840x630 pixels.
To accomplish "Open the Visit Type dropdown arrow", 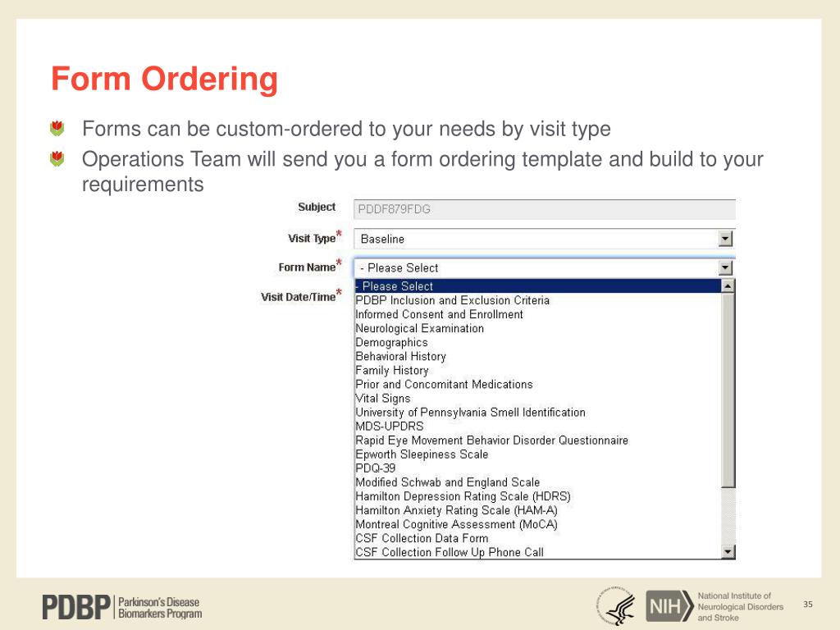I will [725, 239].
